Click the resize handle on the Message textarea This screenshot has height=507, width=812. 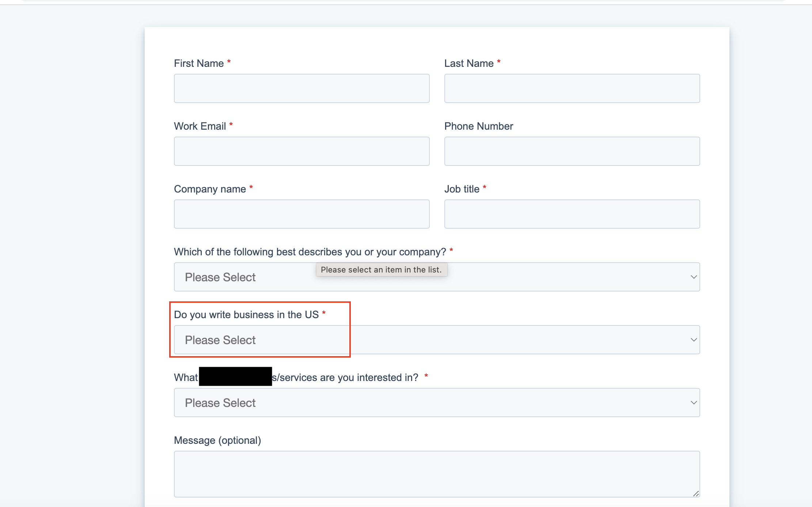695,493
